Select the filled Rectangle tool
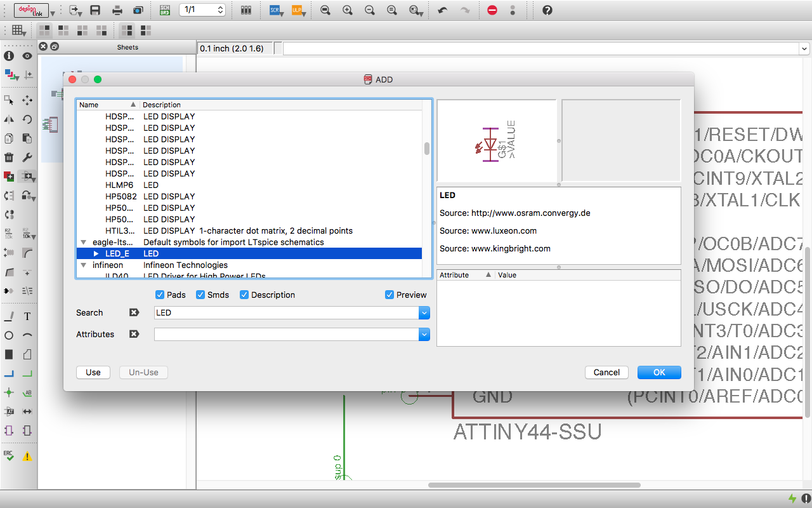The width and height of the screenshot is (812, 508). [9, 354]
